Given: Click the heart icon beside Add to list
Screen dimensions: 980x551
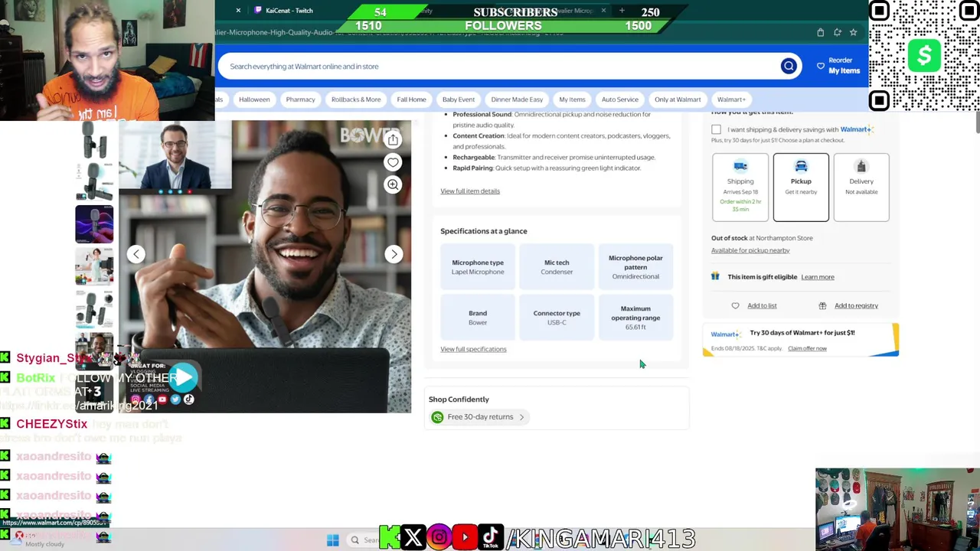Looking at the screenshot, I should [x=735, y=305].
